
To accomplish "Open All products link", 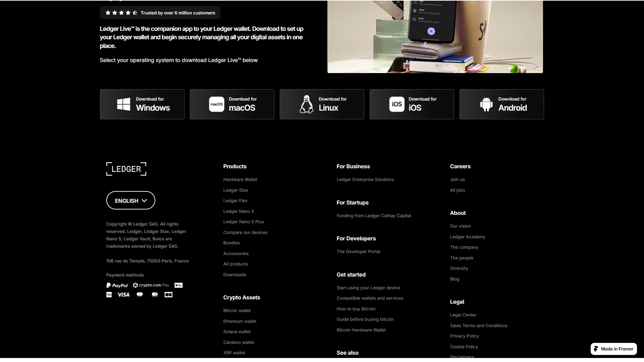I will click(235, 264).
